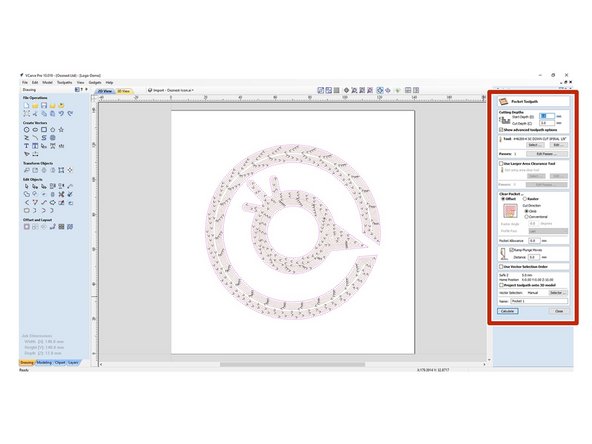Click the green snapping icon in view toolbar
The height and width of the screenshot is (444, 592).
point(398,90)
